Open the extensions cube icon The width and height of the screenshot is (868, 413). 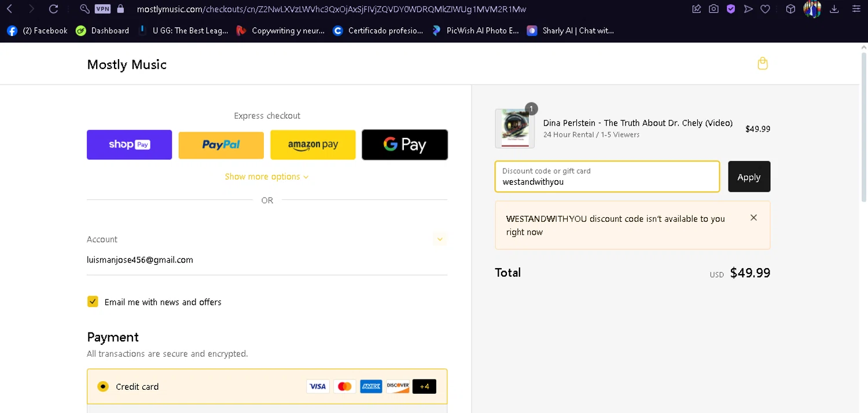(x=790, y=9)
